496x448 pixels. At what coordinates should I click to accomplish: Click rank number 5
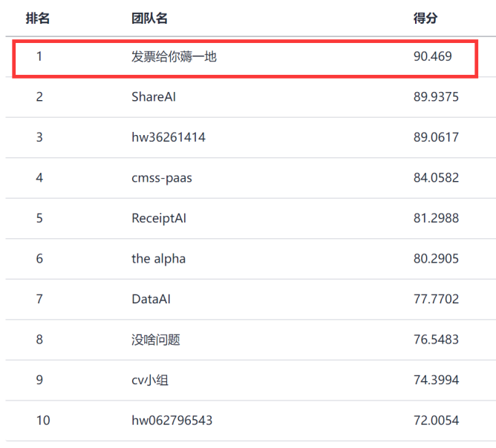(39, 218)
